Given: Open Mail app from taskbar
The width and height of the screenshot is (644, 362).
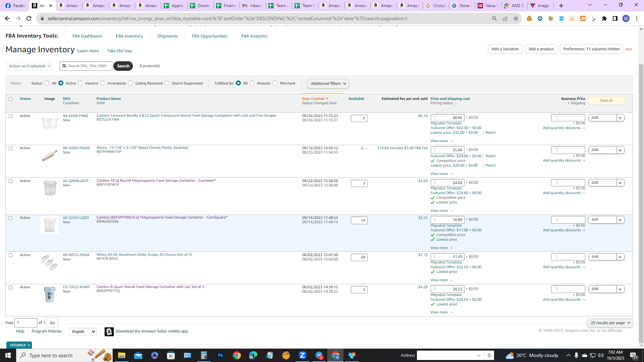Looking at the screenshot, I should (138, 355).
